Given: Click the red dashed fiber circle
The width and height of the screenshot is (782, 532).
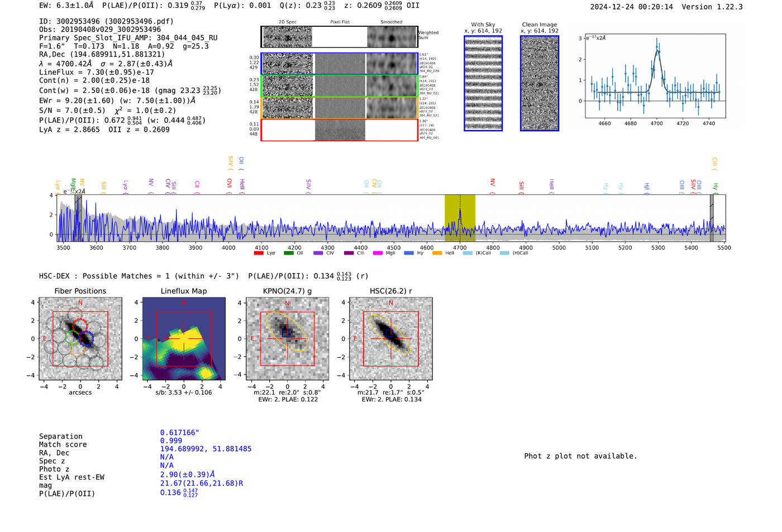Looking at the screenshot, I should [x=80, y=325].
